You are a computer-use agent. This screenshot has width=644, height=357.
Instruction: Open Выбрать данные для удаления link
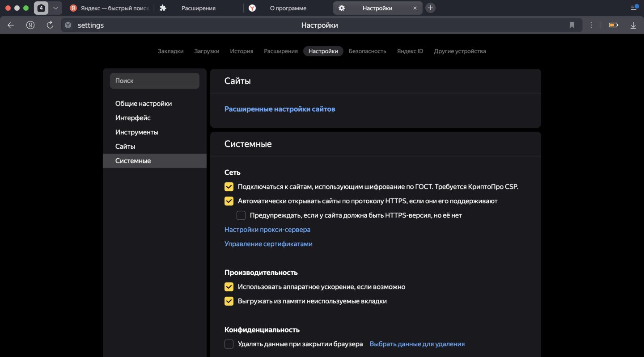pos(417,344)
